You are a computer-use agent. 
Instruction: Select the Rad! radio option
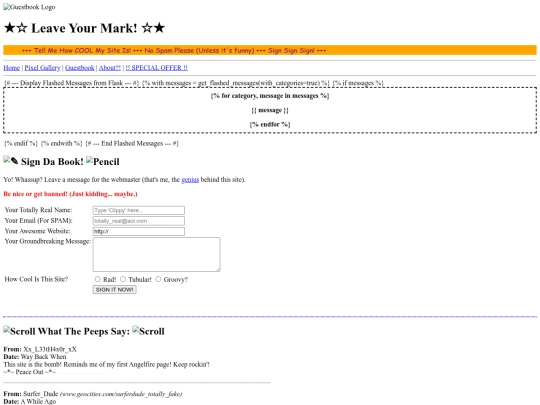98,279
